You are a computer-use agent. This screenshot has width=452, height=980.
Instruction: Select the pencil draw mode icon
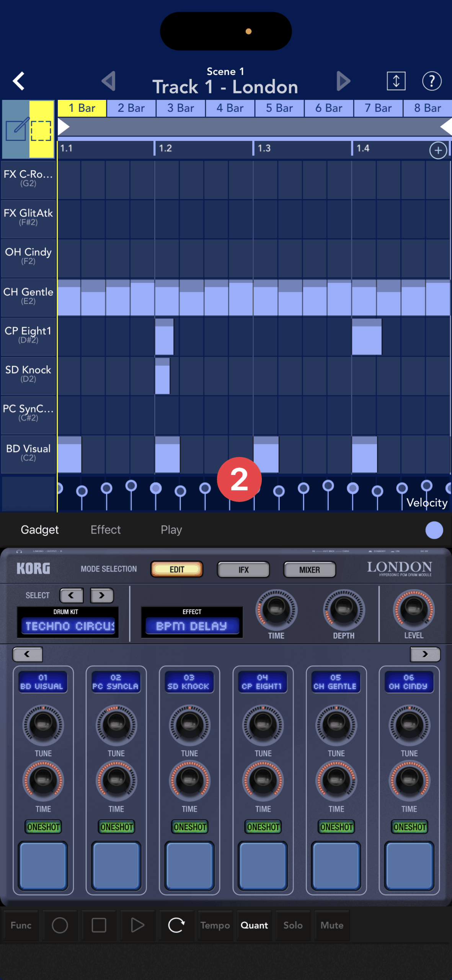coord(16,129)
